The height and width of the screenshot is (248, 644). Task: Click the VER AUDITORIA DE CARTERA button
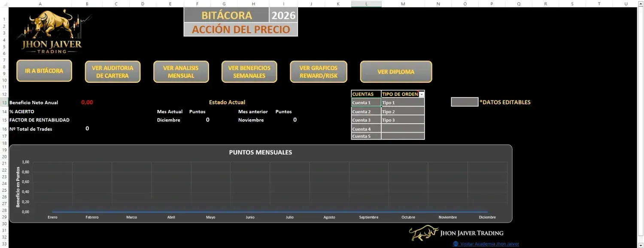pyautogui.click(x=112, y=71)
